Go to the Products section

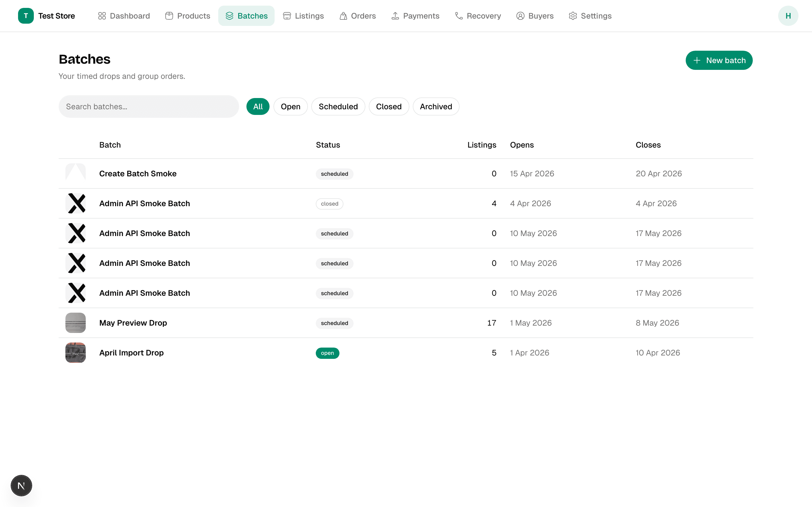pos(187,16)
